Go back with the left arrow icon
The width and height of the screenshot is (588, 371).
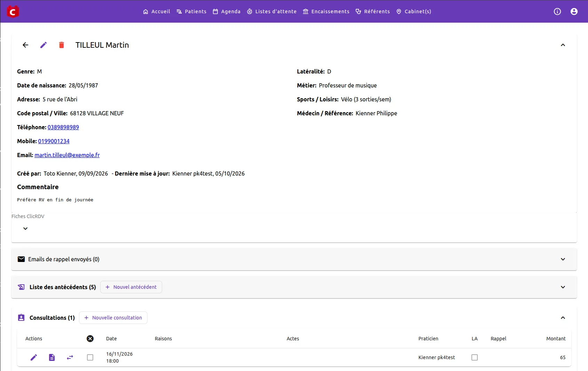tap(25, 45)
